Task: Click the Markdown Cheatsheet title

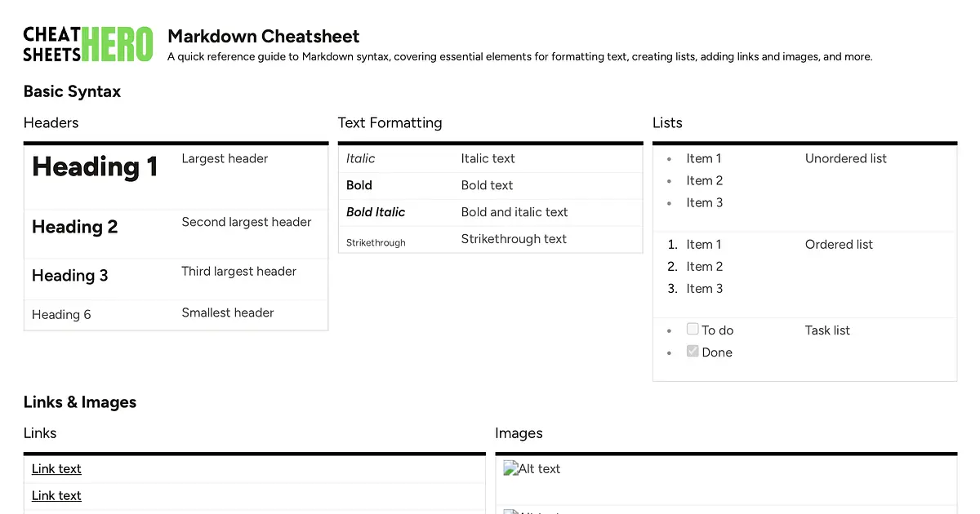Action: click(x=264, y=36)
